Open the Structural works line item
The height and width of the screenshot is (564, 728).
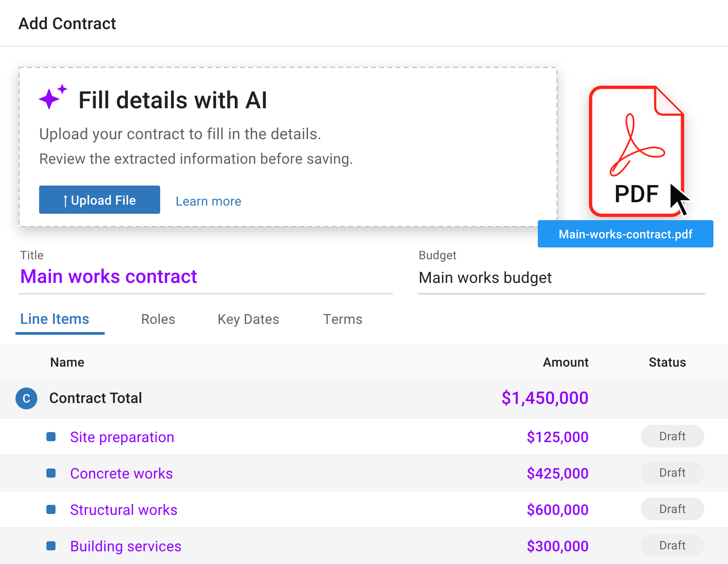click(x=124, y=510)
